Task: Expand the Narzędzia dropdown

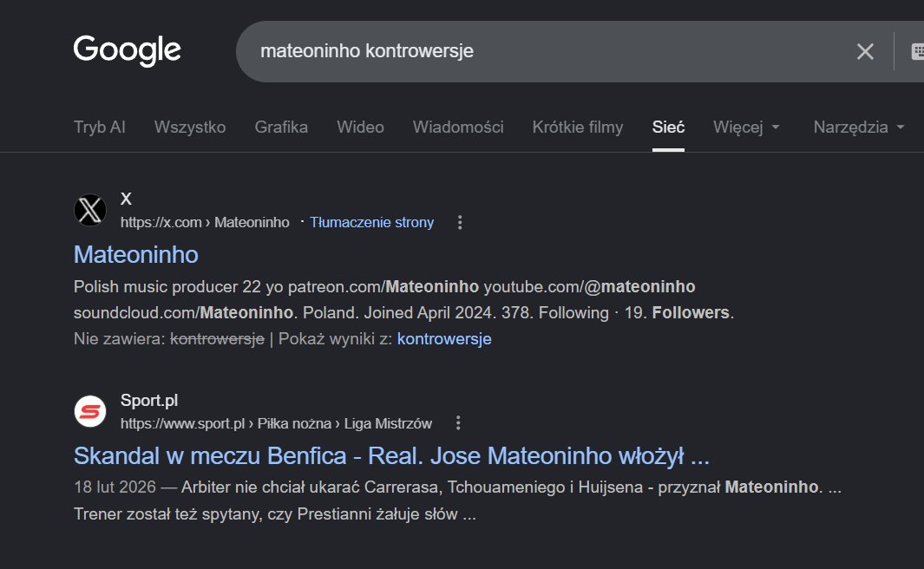Action: point(859,128)
